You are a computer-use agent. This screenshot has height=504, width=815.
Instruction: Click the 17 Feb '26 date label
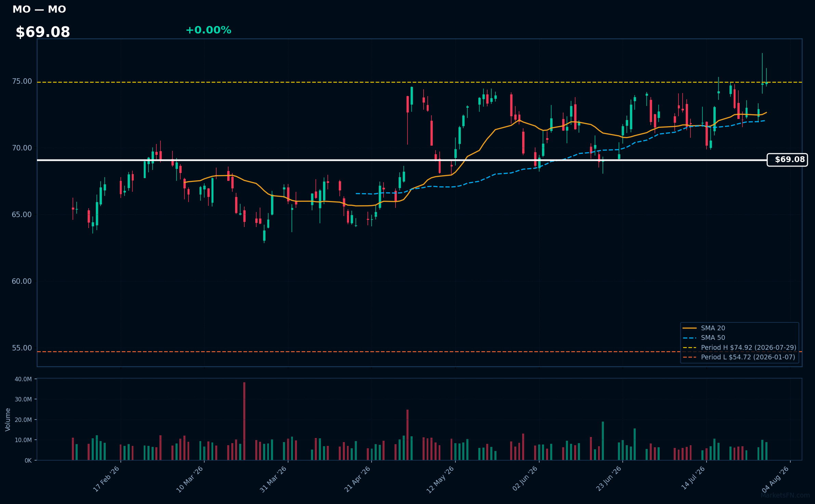pyautogui.click(x=106, y=479)
